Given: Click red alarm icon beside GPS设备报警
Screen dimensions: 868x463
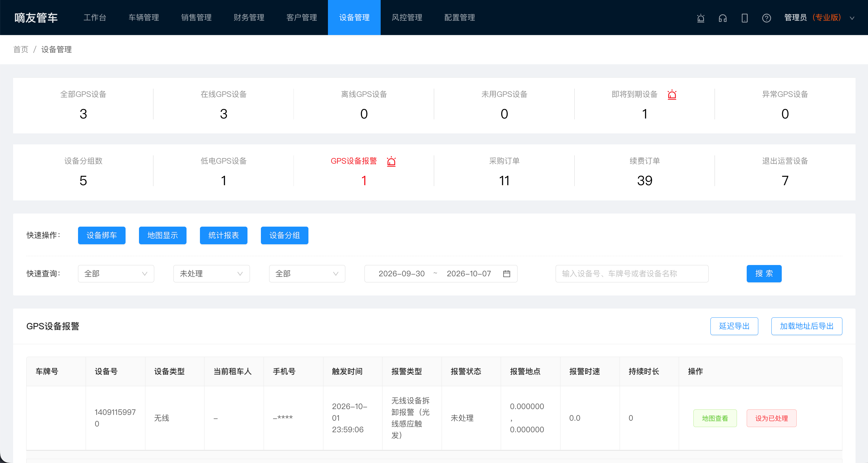Looking at the screenshot, I should pyautogui.click(x=391, y=161).
